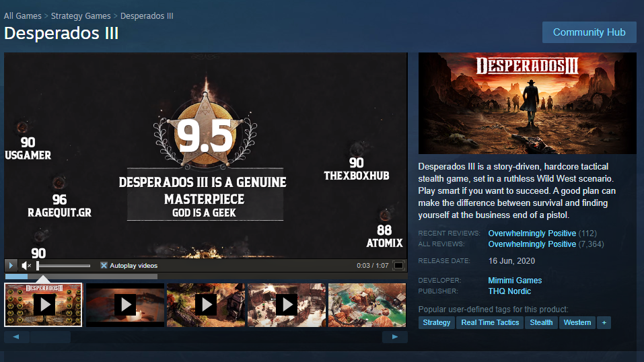
Task: Open publisher THQ Nordic page
Action: coord(509,291)
